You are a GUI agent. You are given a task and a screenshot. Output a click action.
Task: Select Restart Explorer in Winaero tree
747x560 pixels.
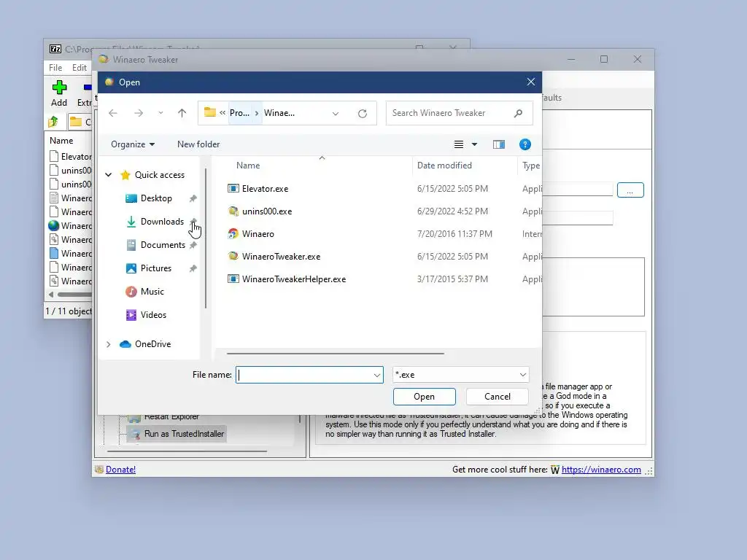(171, 417)
